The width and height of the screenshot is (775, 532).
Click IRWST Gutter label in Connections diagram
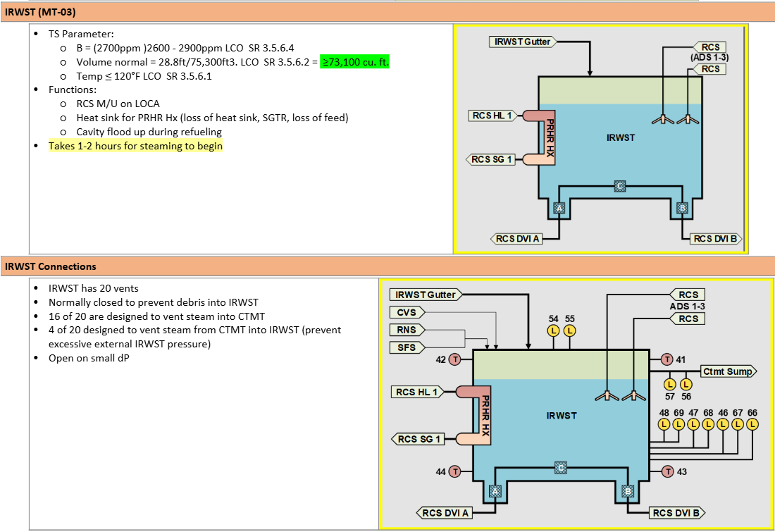click(426, 295)
